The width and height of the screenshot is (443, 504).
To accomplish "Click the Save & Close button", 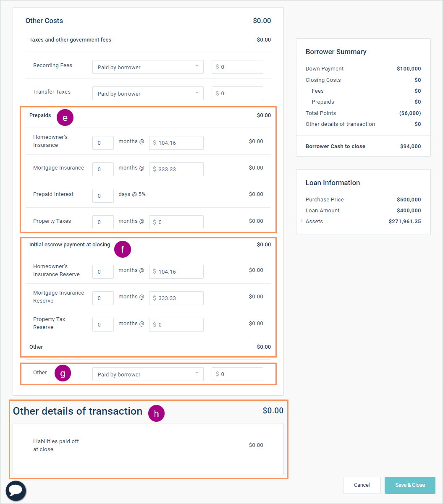I will (x=410, y=485).
